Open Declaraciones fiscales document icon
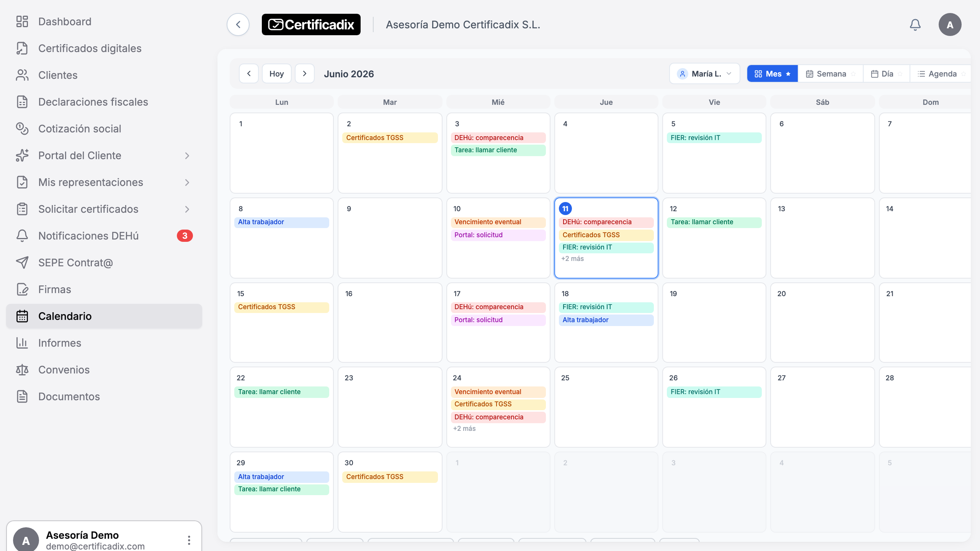 pyautogui.click(x=22, y=102)
